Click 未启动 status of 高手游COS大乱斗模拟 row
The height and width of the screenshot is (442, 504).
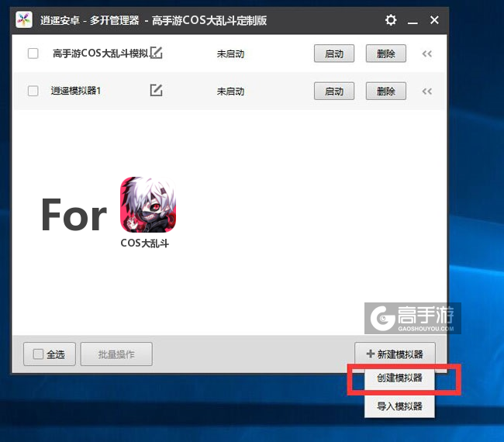(x=230, y=54)
